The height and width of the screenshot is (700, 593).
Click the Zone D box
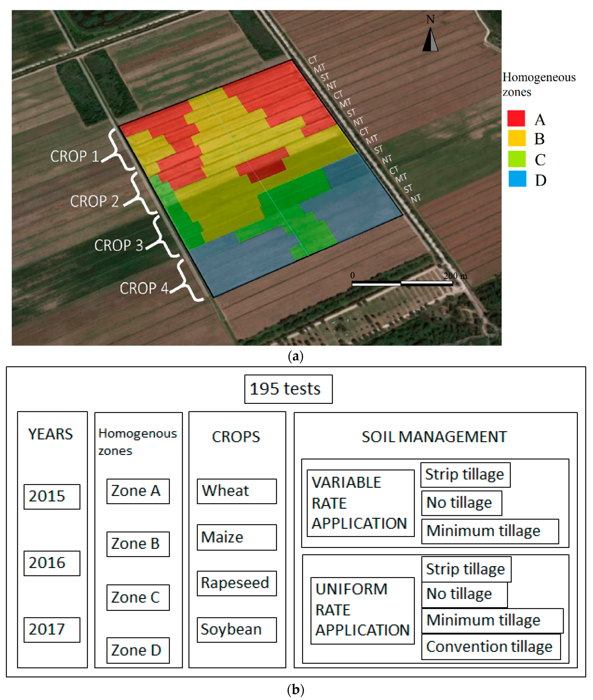(x=138, y=651)
